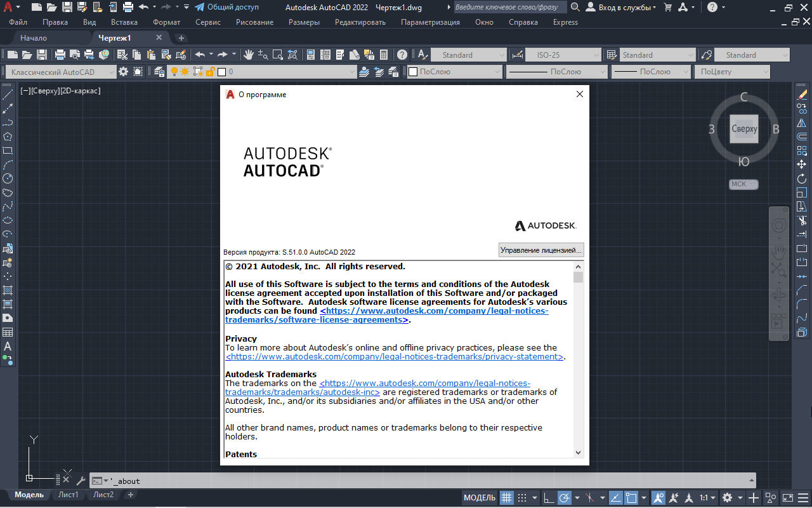
Task: Select the Circle drawing tool
Action: click(8, 178)
